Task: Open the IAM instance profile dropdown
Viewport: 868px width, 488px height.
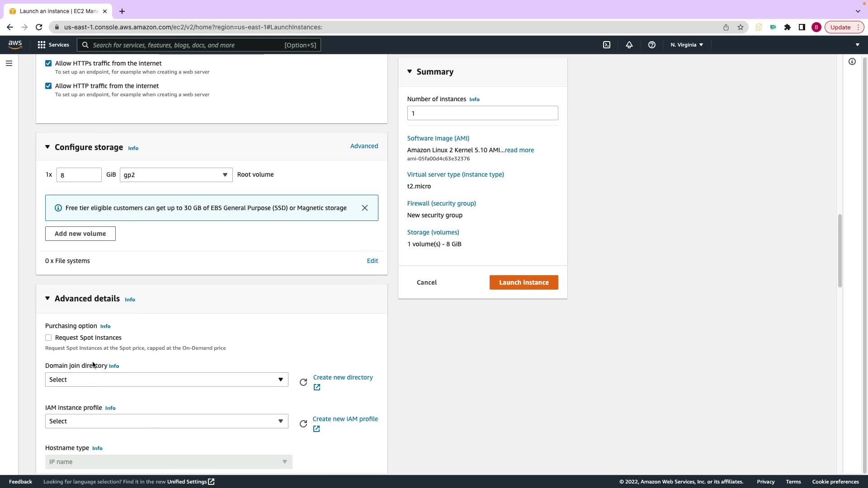Action: coord(166,421)
